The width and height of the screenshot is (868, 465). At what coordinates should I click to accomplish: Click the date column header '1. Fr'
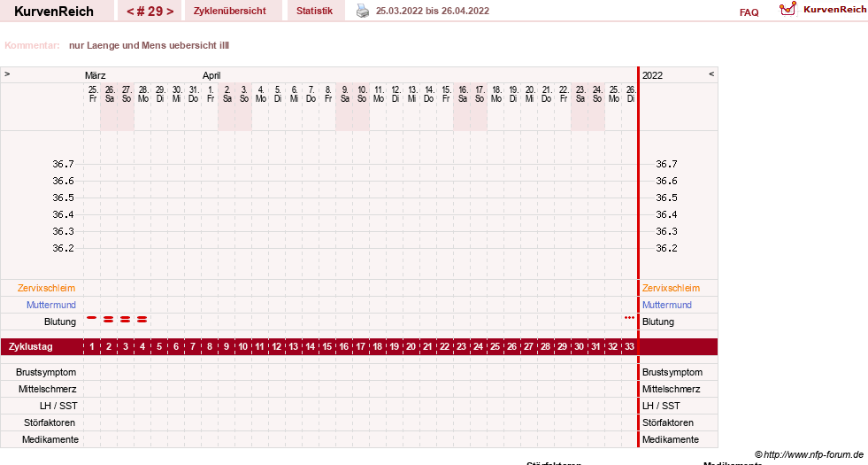(x=211, y=94)
